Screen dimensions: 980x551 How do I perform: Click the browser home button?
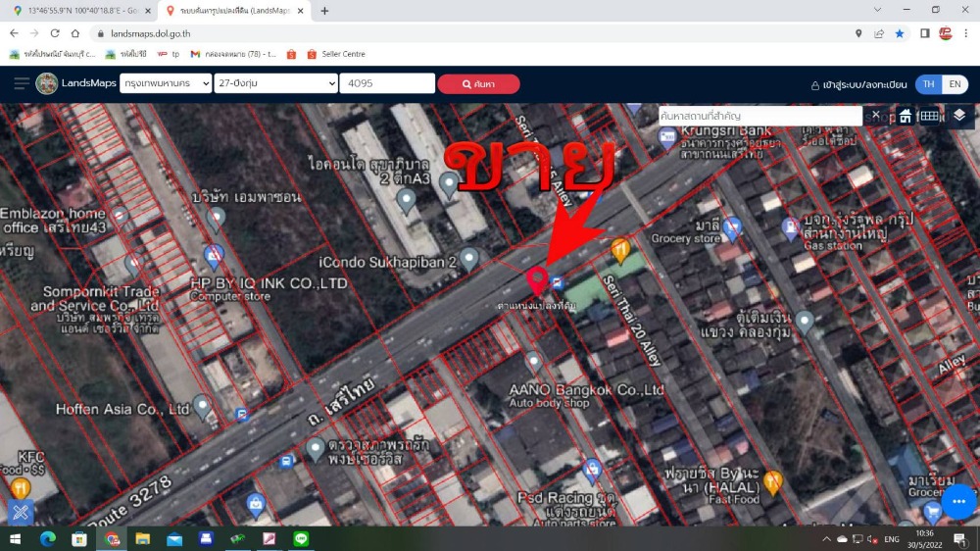[75, 33]
